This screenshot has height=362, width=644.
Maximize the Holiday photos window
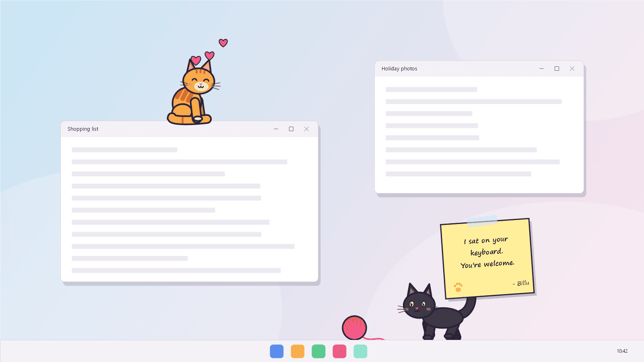557,69
